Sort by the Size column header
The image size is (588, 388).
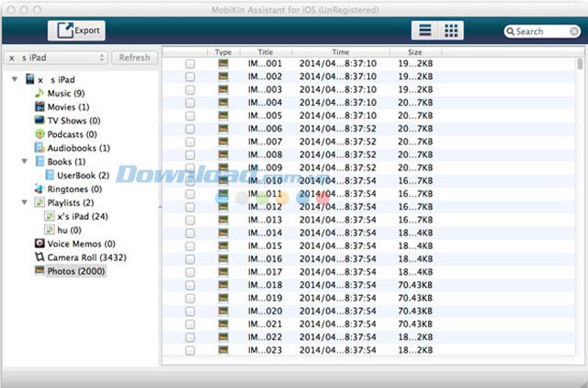tap(415, 52)
